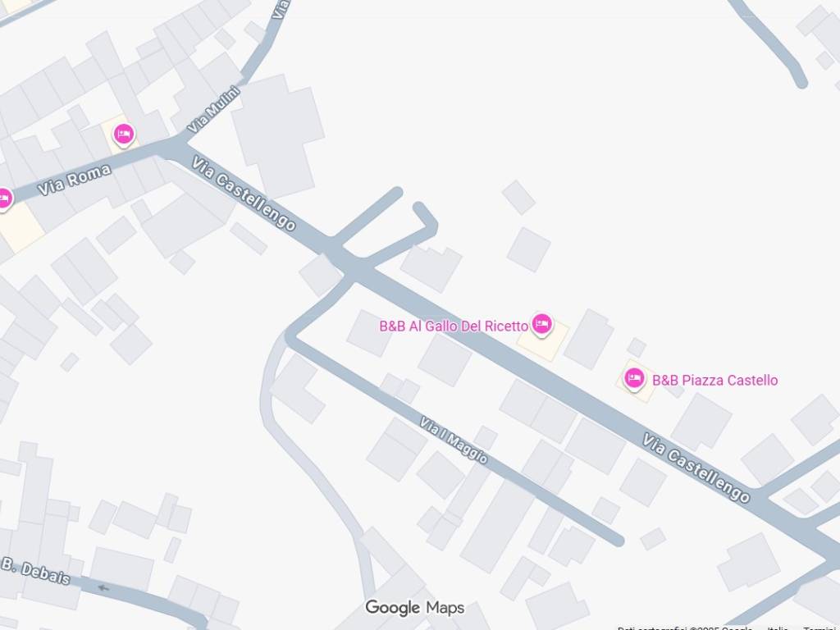Select the partially visible hotel pin on the left edge

coord(4,199)
